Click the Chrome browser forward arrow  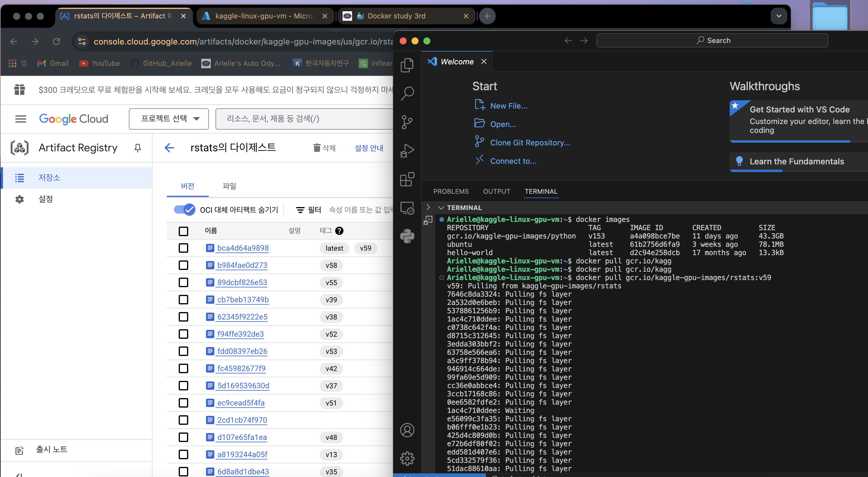[35, 42]
